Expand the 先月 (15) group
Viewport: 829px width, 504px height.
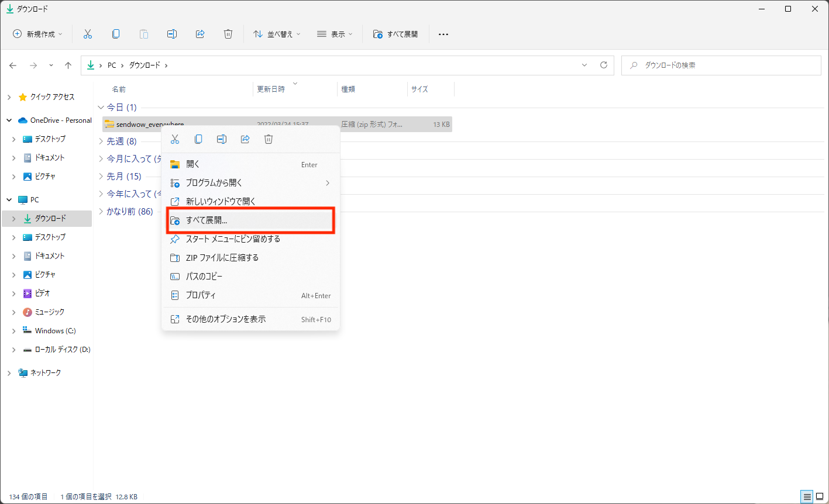point(101,177)
